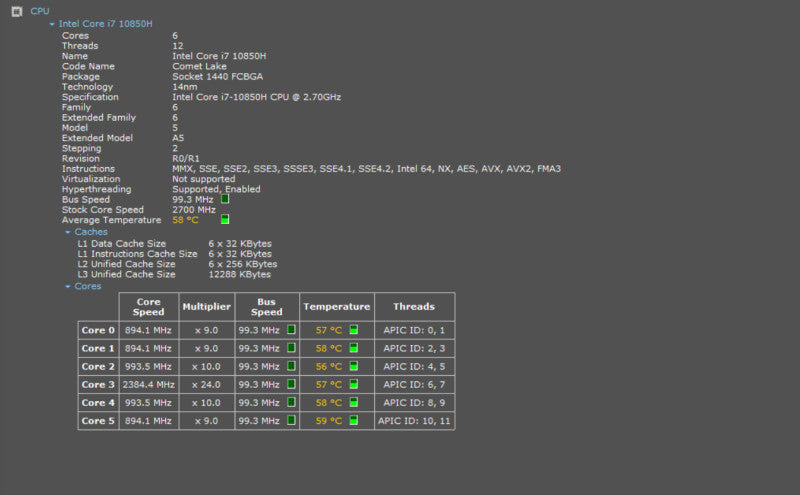Select the Multiplier column header

tap(207, 307)
